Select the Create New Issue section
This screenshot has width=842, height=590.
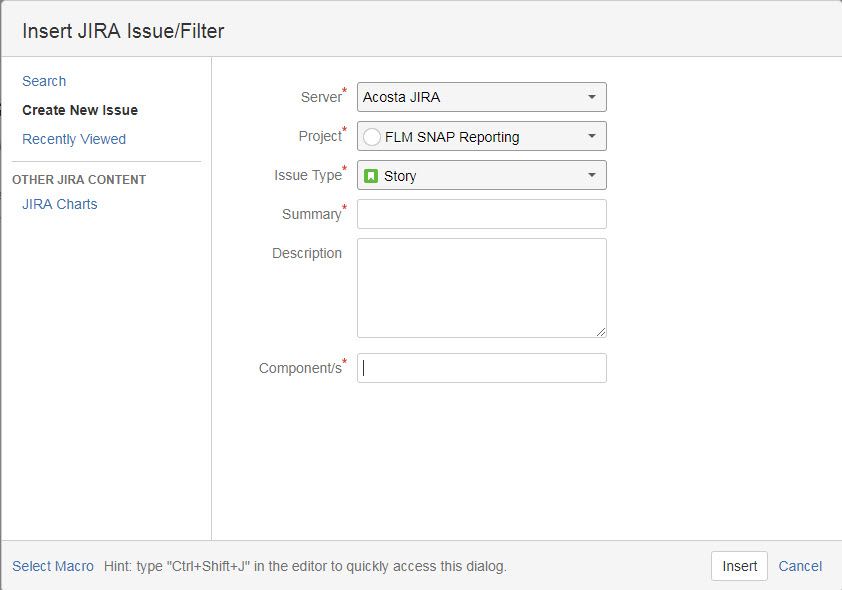(x=80, y=110)
